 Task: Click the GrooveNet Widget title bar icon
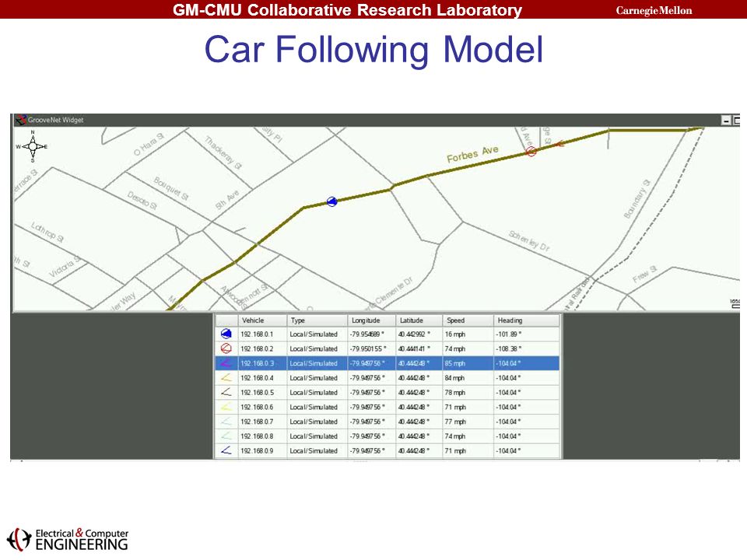(20, 120)
